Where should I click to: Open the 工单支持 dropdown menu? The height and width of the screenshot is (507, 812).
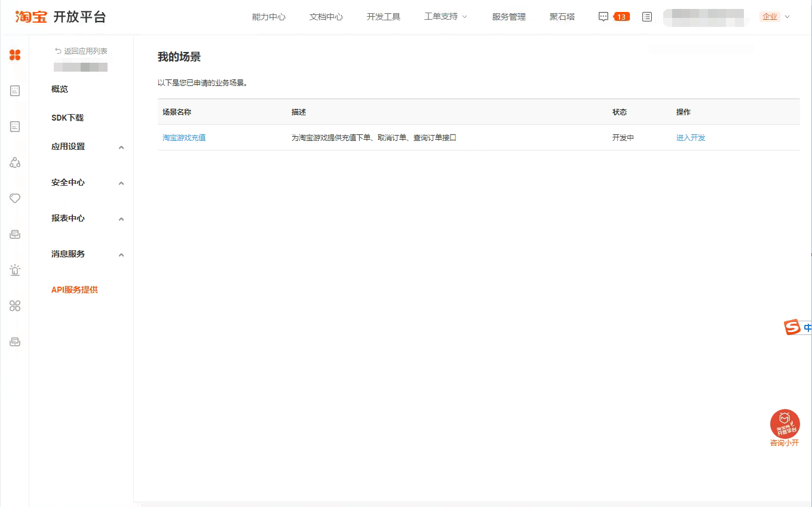click(x=446, y=17)
